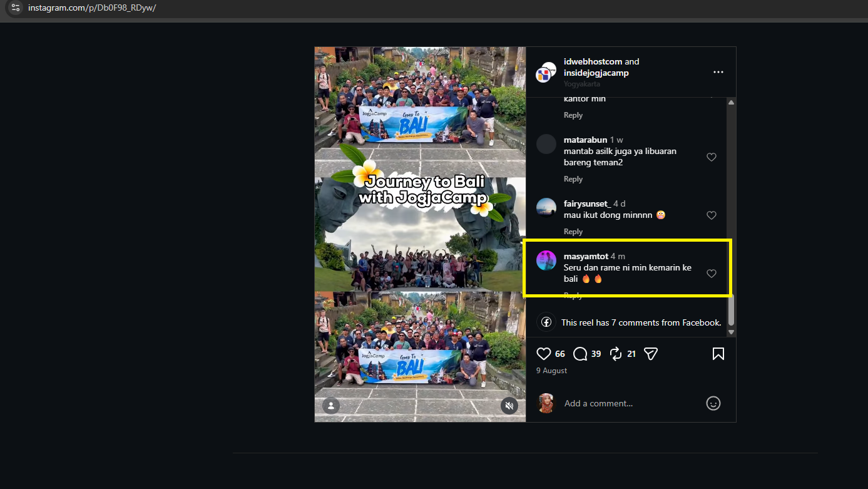The width and height of the screenshot is (868, 489).
Task: Open fairysunset_'s avatar
Action: click(546, 208)
